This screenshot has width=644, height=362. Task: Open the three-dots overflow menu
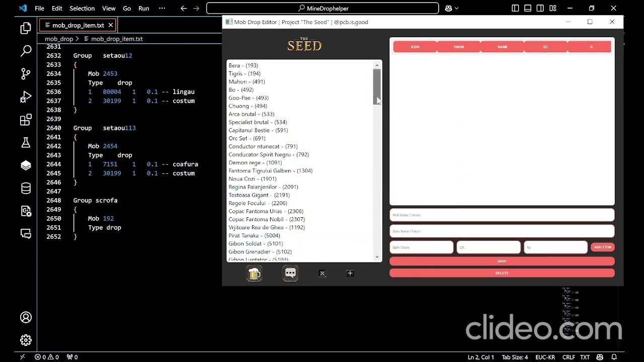162,8
